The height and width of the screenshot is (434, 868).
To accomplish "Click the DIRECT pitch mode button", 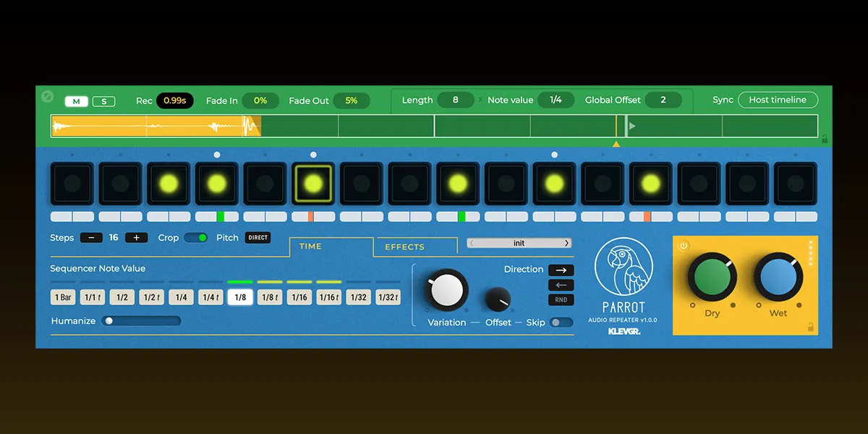I will [x=257, y=237].
